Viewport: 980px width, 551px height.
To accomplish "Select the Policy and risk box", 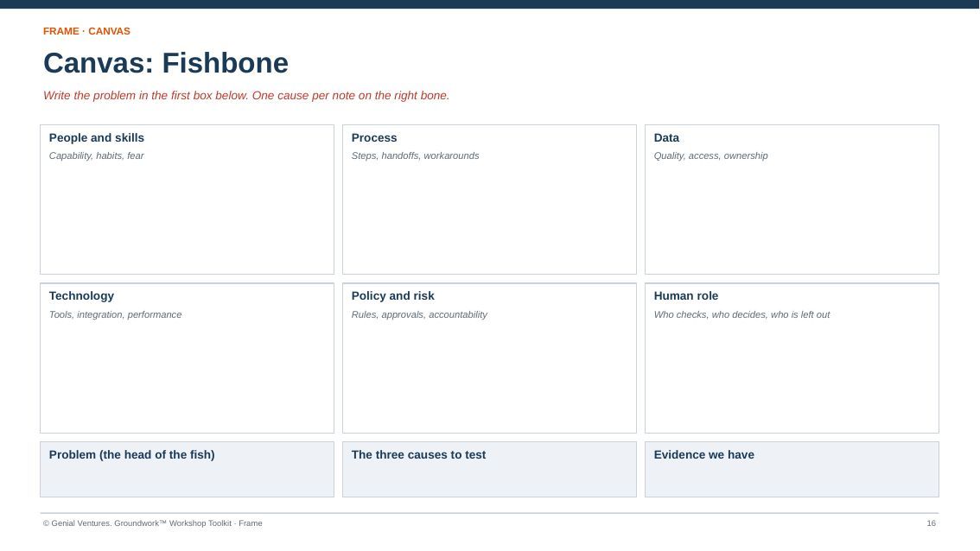I will (489, 358).
